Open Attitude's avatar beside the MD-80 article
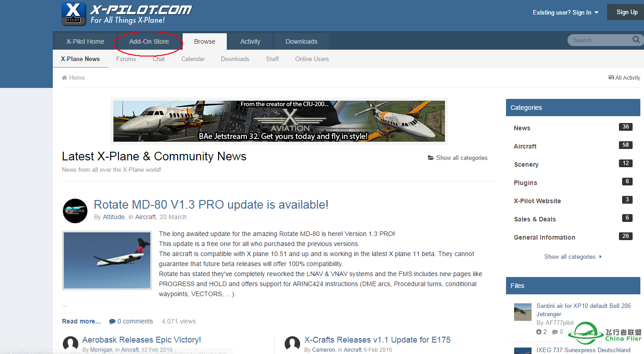The width and height of the screenshot is (644, 354). click(x=75, y=211)
